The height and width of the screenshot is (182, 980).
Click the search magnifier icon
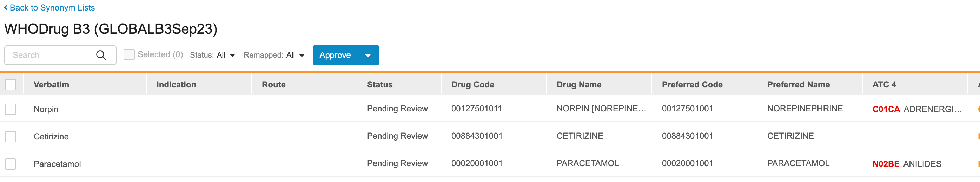click(x=101, y=55)
